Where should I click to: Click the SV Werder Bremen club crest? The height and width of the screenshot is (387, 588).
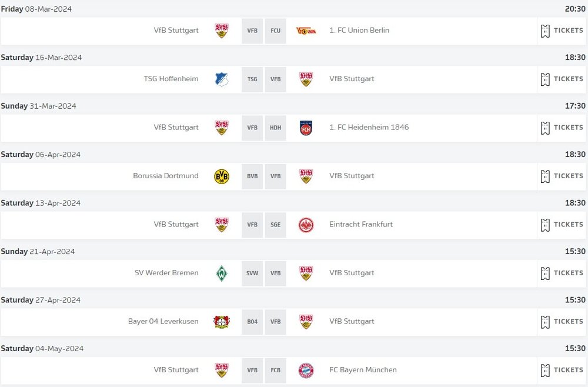click(x=222, y=273)
